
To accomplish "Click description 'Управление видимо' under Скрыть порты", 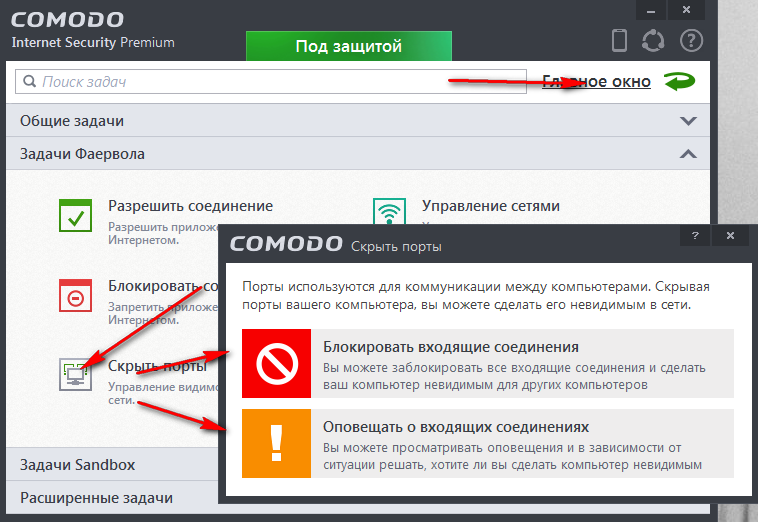I will click(x=163, y=387).
